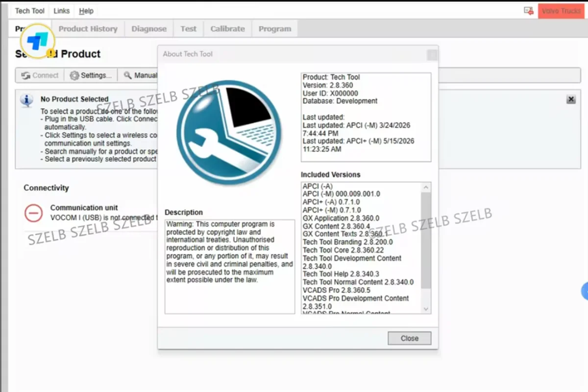This screenshot has height=392, width=588.
Task: Click the Tech Tool wrench logo
Action: tap(229, 133)
